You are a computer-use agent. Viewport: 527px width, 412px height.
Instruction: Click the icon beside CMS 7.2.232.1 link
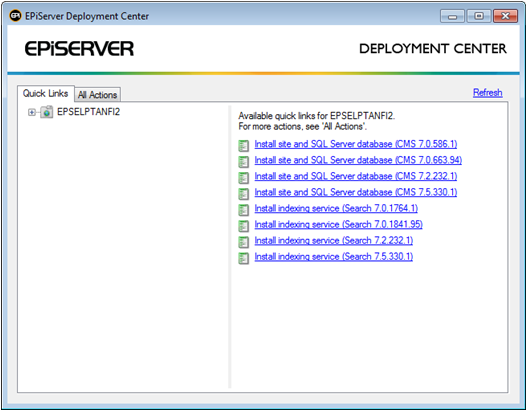(244, 178)
